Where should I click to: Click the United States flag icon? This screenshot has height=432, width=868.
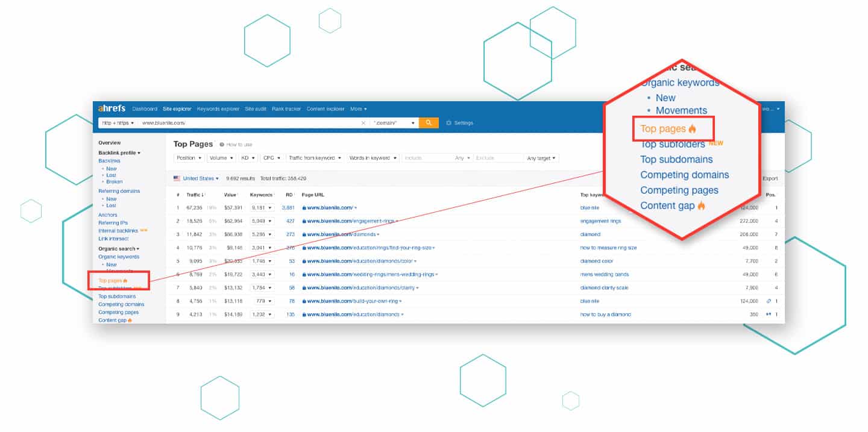pos(177,178)
